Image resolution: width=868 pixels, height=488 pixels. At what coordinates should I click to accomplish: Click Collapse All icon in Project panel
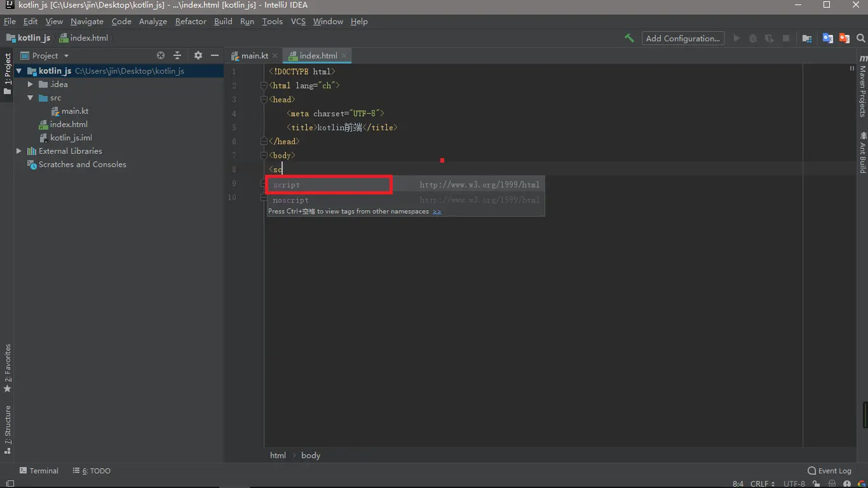[178, 55]
